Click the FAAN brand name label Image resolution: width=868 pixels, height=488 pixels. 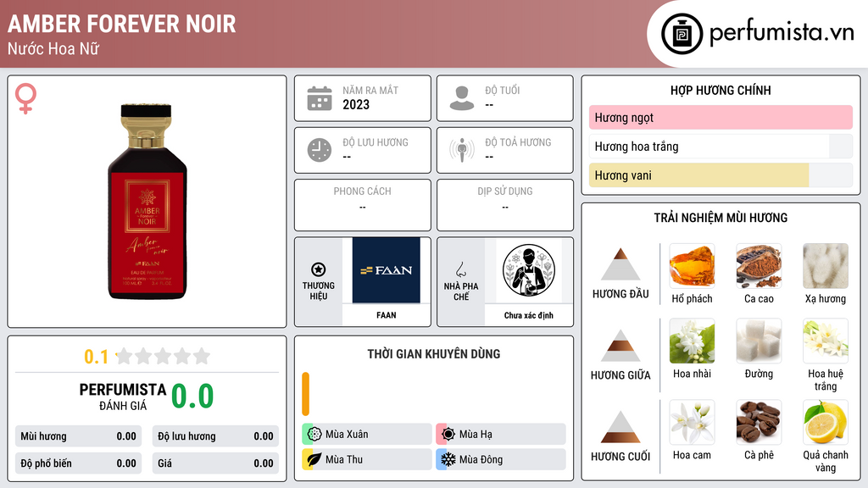pos(387,315)
